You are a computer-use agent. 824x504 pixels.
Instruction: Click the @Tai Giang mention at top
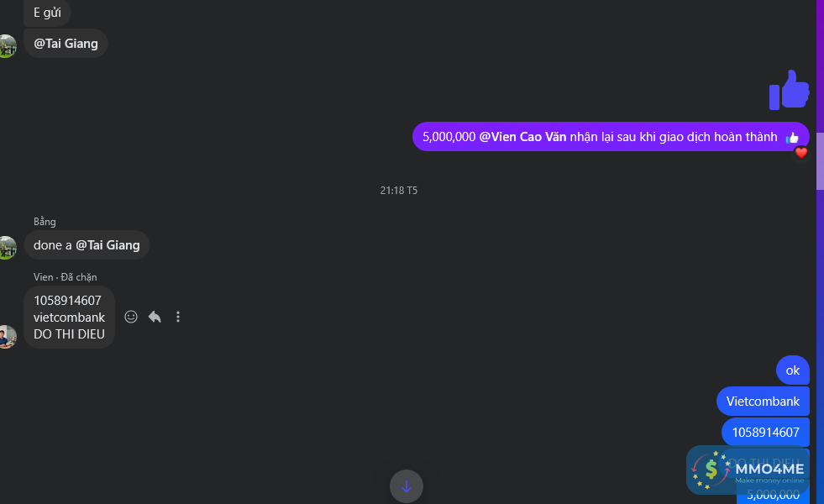point(66,44)
